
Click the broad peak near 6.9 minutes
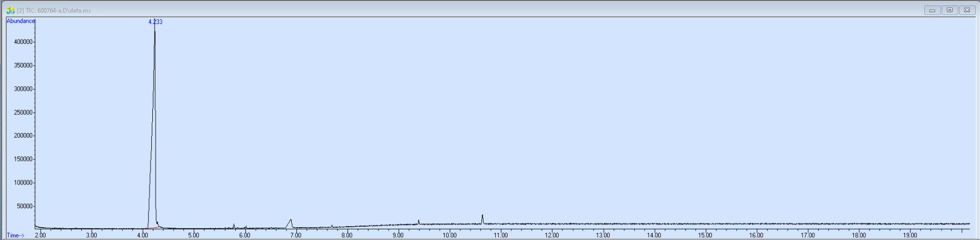(x=290, y=223)
